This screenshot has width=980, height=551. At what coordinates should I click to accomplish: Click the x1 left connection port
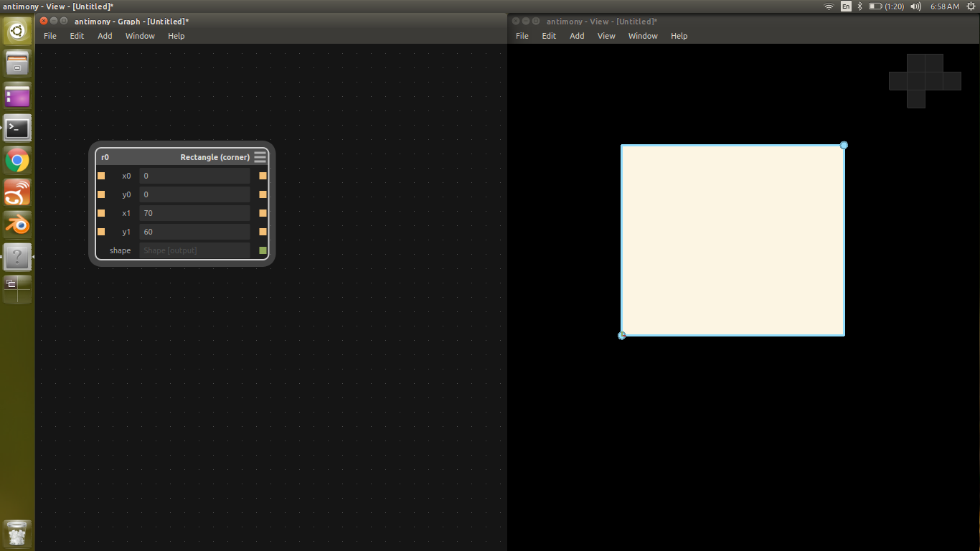[100, 212]
